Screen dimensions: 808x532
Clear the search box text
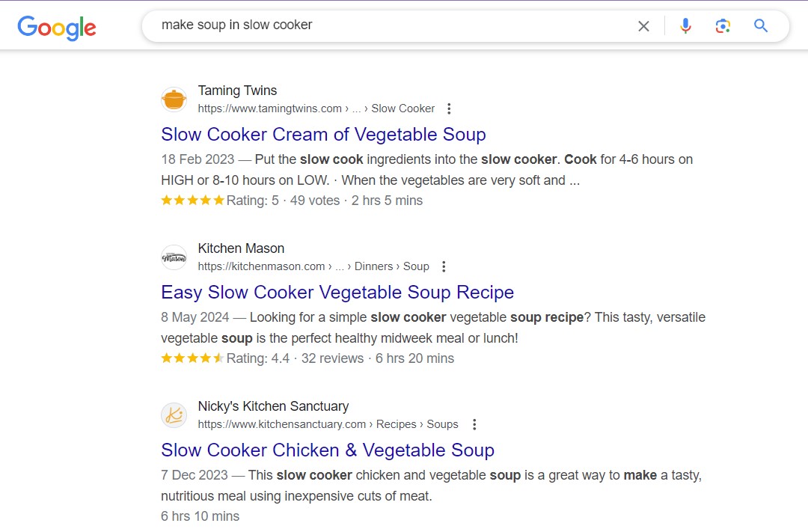click(x=643, y=26)
